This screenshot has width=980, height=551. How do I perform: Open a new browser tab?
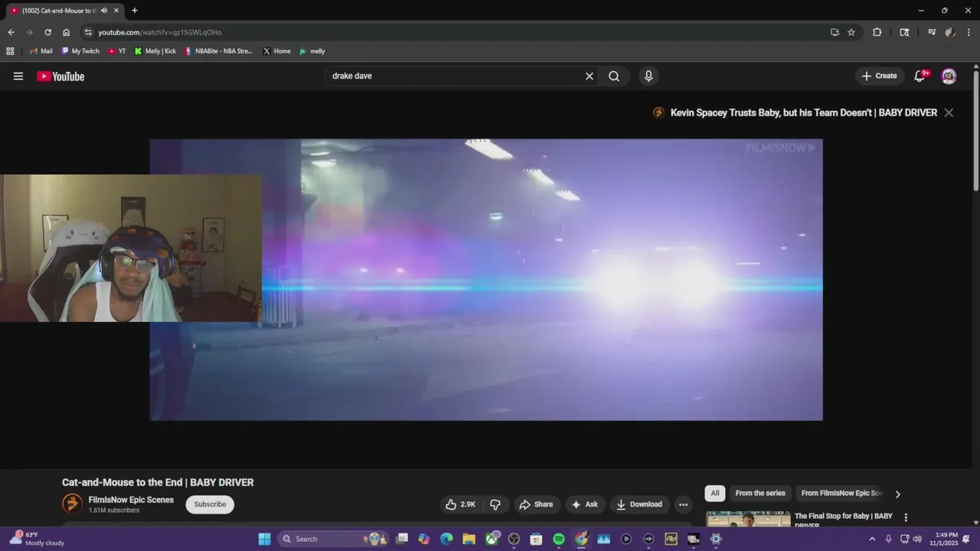click(135, 11)
